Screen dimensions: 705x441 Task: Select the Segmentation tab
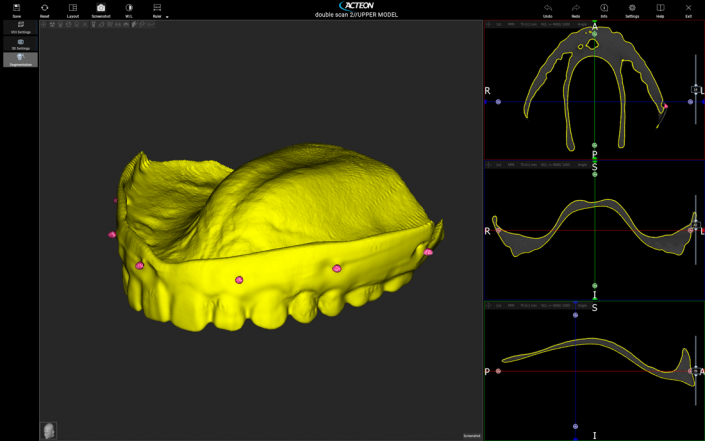21,59
